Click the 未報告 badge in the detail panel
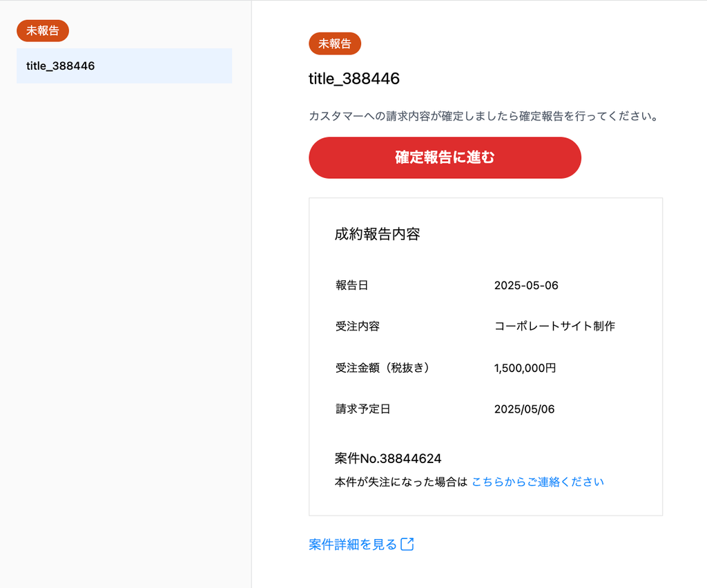This screenshot has width=707, height=588. [x=335, y=44]
